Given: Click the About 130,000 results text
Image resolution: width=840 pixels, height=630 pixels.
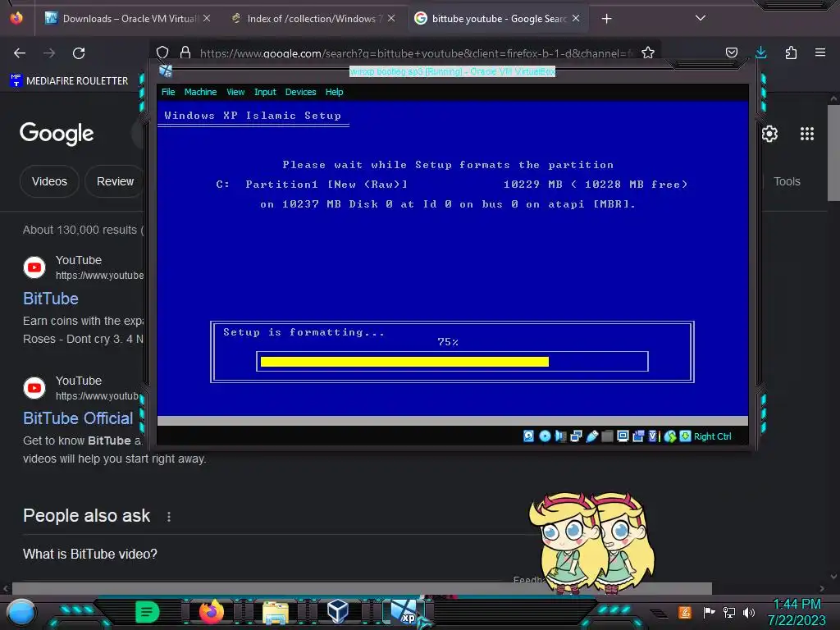Looking at the screenshot, I should (x=83, y=230).
